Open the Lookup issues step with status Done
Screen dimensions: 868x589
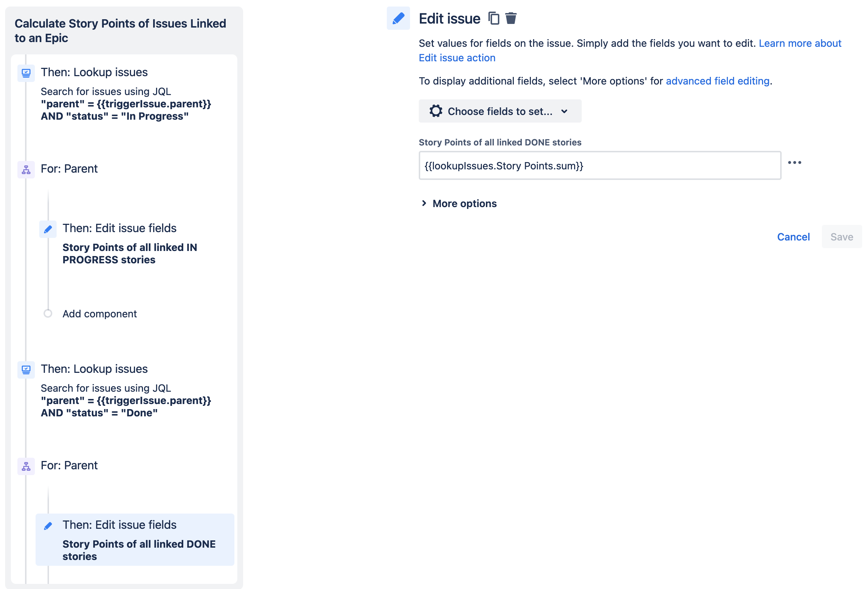pos(126,390)
